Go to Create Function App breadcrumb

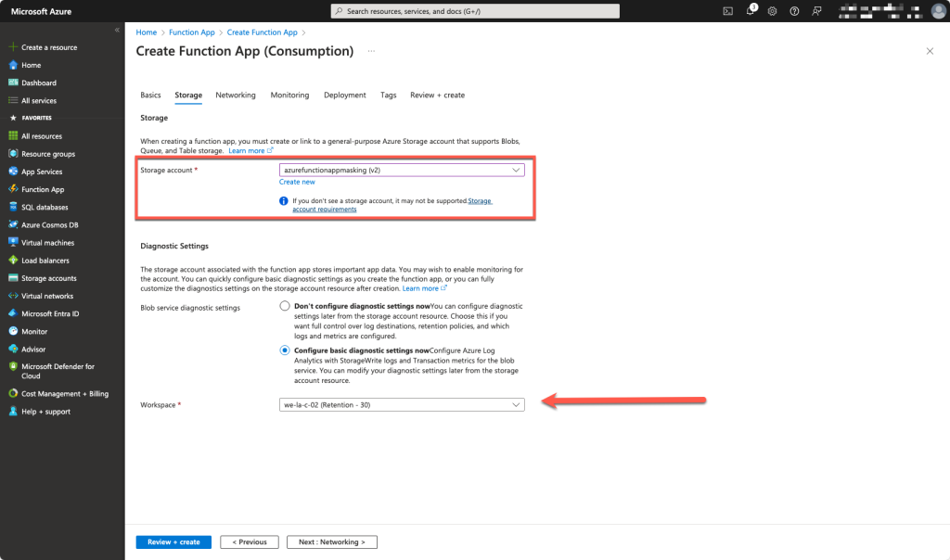point(262,32)
